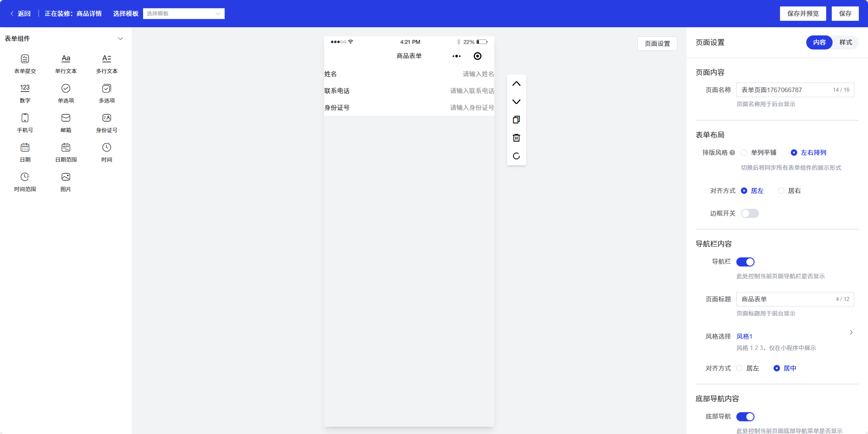
Task: Choose the 日期范围 component icon
Action: (66, 148)
